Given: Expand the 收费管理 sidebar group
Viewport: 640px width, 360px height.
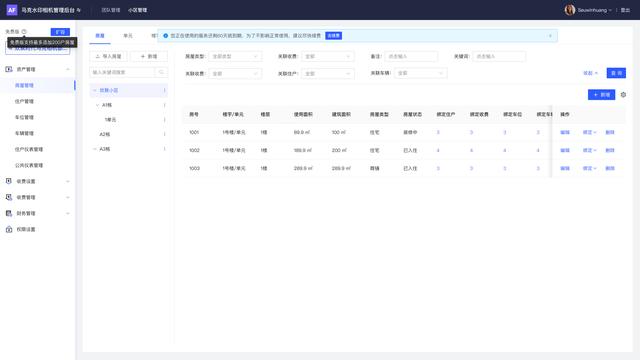Looking at the screenshot, I should click(68, 198).
